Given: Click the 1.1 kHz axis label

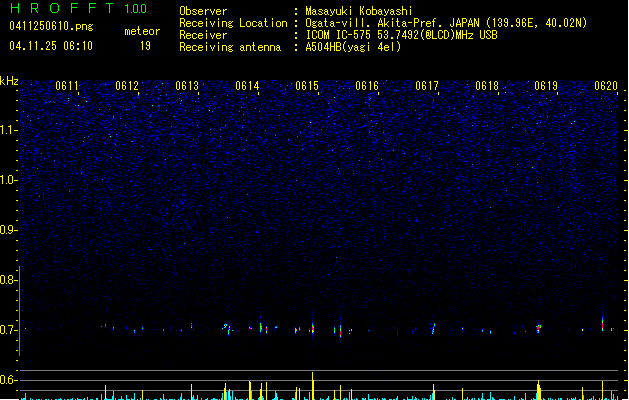Looking at the screenshot, I should coord(9,130).
